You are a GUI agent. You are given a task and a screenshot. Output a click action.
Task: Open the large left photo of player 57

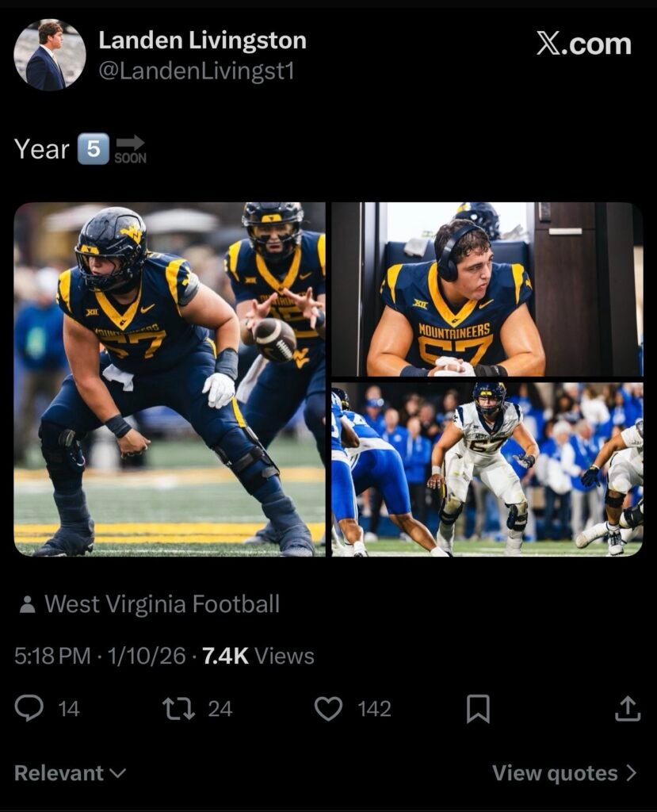click(170, 379)
